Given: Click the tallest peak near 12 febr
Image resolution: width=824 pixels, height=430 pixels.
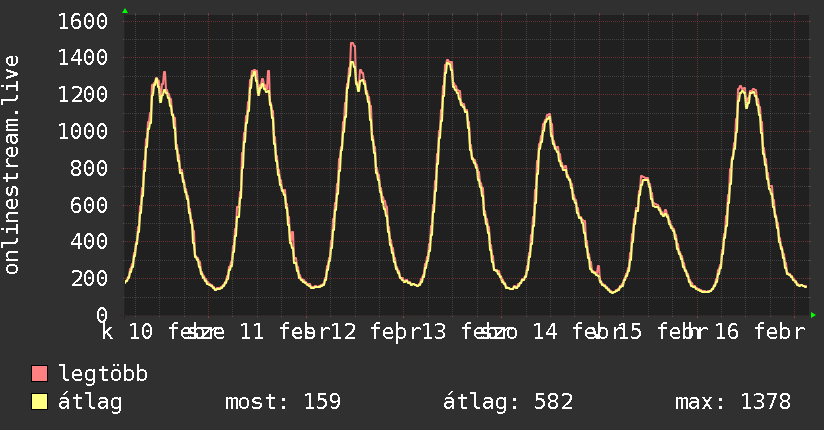Looking at the screenshot, I should (x=352, y=44).
